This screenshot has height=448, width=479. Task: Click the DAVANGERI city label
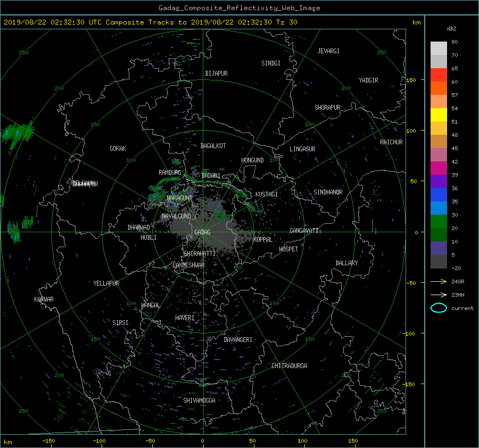[x=238, y=340]
